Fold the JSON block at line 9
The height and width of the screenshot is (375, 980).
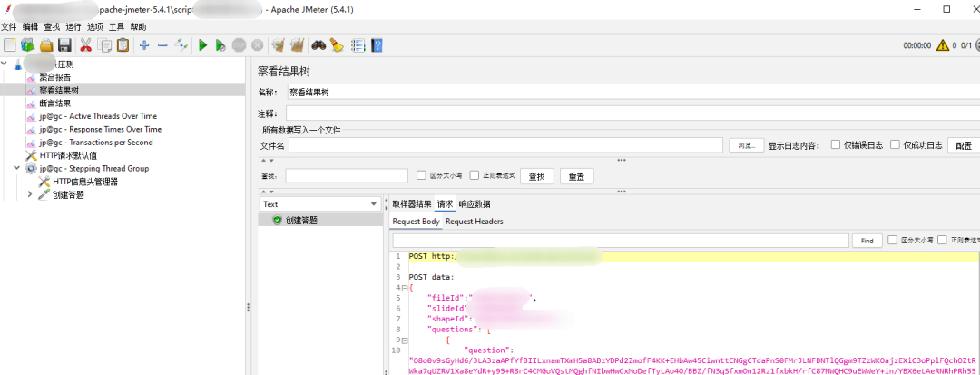pyautogui.click(x=405, y=340)
